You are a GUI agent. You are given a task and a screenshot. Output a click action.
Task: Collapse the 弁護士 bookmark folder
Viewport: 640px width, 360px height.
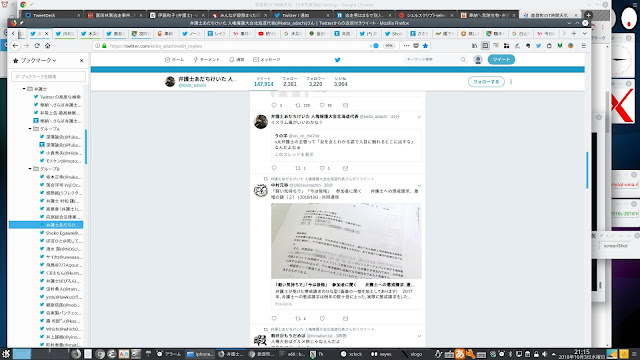[x=24, y=89]
